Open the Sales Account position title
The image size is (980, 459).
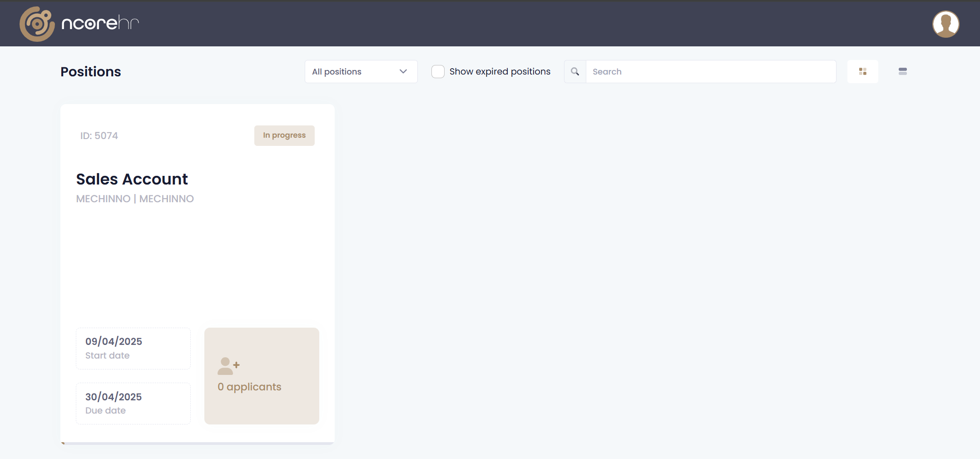(132, 179)
